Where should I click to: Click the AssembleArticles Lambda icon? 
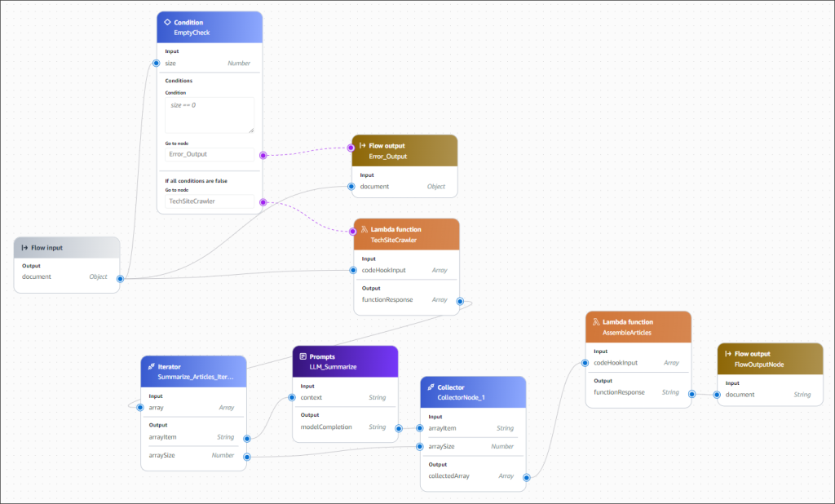point(596,322)
